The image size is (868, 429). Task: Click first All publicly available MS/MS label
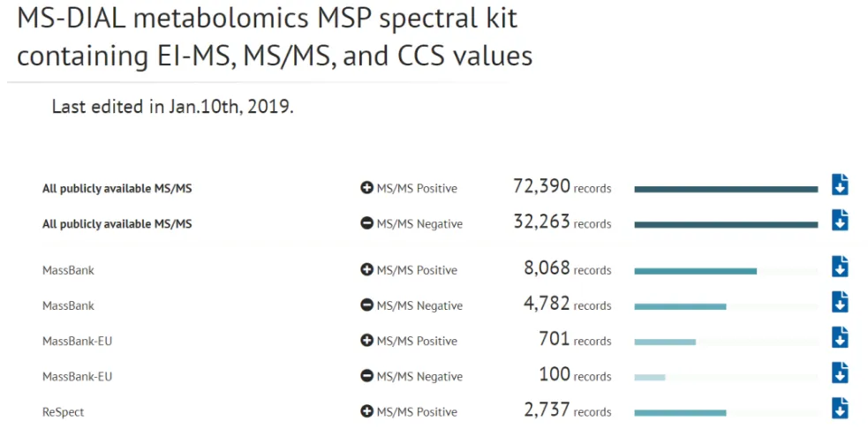click(x=117, y=188)
